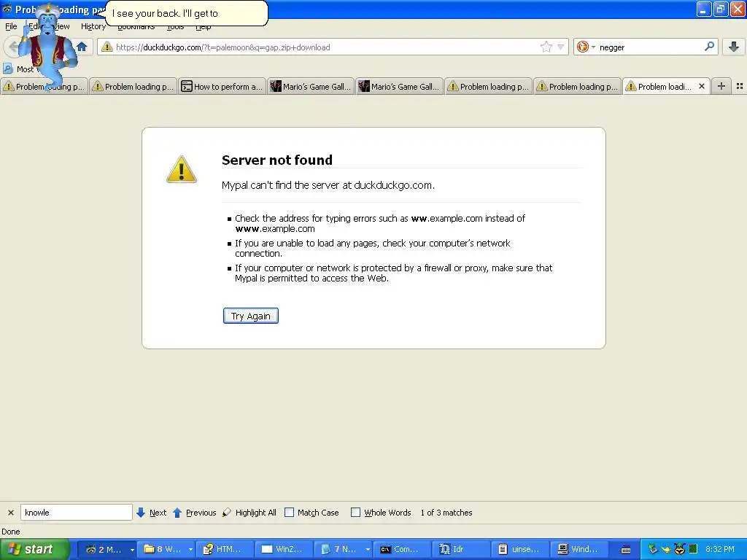This screenshot has height=560, width=747.
Task: Expand the Explorer taskbar group dropdown arrow
Action: pos(190,550)
